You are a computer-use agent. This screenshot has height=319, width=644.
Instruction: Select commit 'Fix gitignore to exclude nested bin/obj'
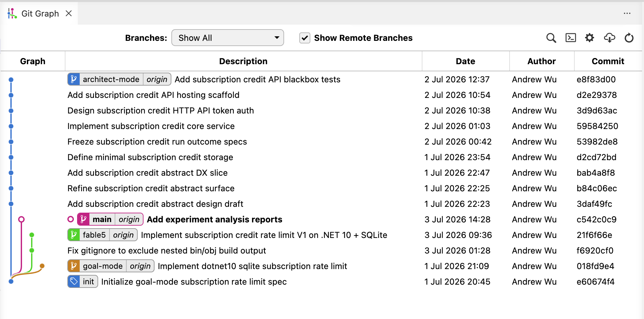[167, 251]
